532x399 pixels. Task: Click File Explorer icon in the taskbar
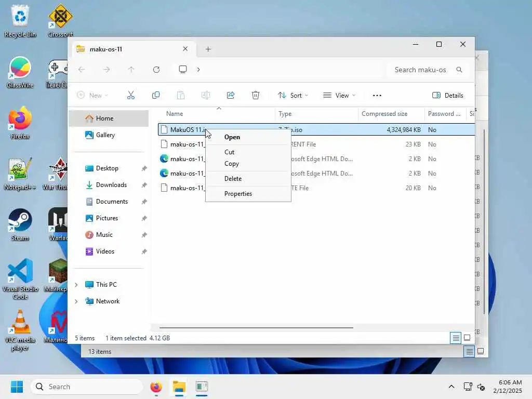[179, 387]
